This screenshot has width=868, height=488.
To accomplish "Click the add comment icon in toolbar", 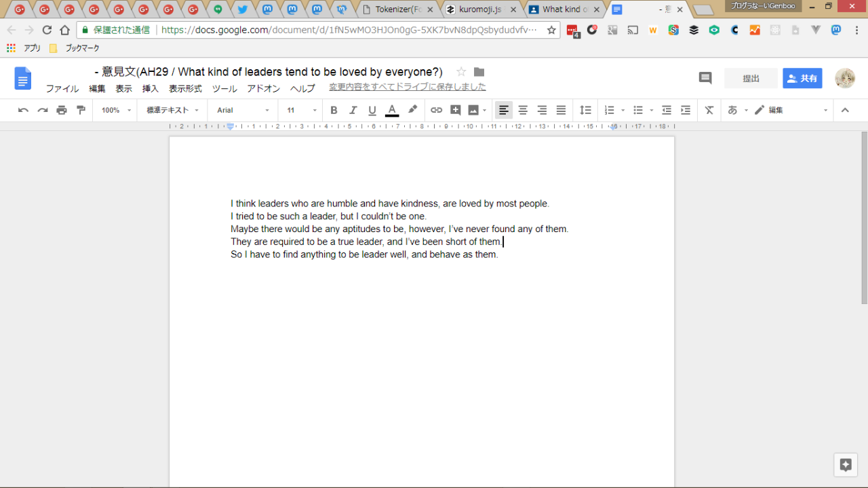I will click(x=455, y=110).
